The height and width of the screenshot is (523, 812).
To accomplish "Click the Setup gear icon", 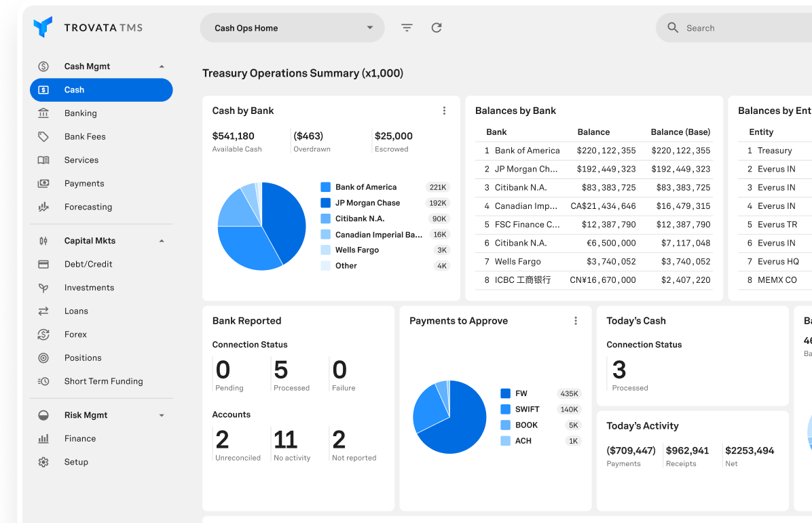I will pyautogui.click(x=43, y=462).
